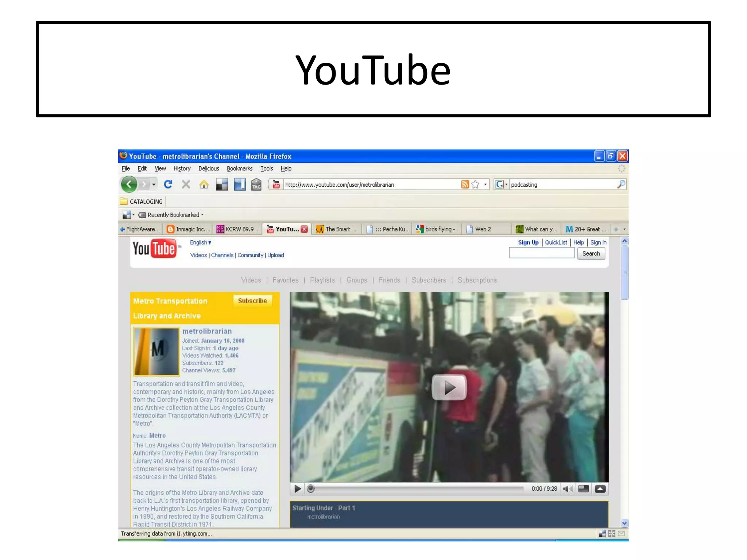Open the Delicious menu

point(209,168)
